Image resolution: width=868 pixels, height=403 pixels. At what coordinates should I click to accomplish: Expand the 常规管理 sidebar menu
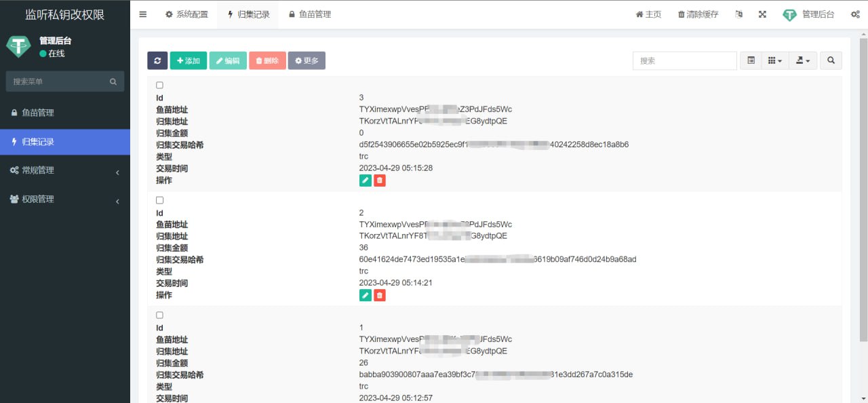(64, 170)
